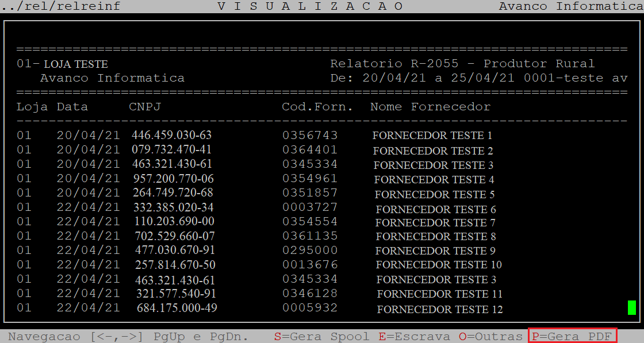Choose the E=Escrava option

415,336
